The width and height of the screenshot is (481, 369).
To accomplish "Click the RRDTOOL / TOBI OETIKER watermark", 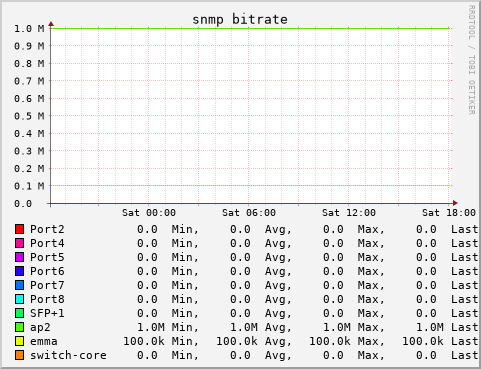I will click(x=471, y=60).
